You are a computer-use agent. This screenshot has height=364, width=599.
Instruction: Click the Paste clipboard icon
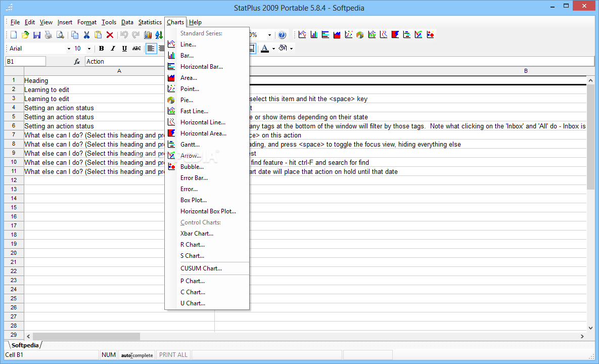[x=98, y=35]
